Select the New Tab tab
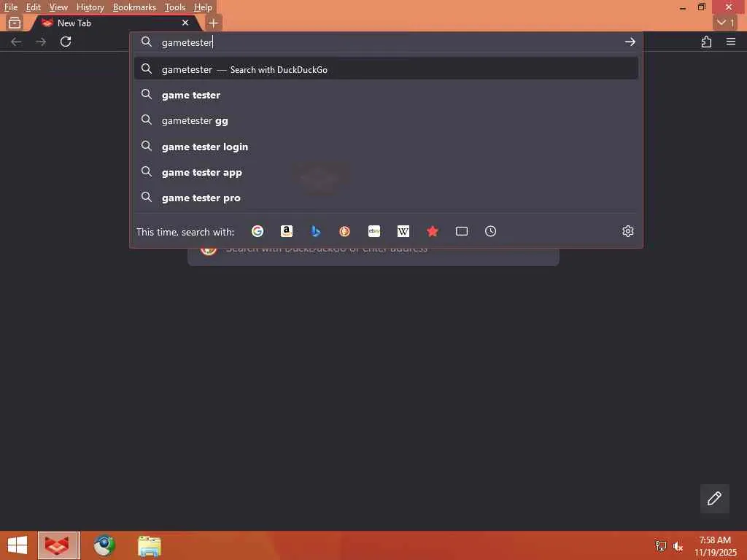This screenshot has width=747, height=560. click(117, 23)
